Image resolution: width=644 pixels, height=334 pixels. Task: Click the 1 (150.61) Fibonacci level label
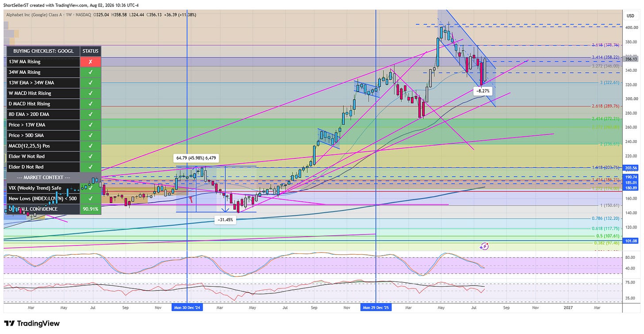[609, 205]
